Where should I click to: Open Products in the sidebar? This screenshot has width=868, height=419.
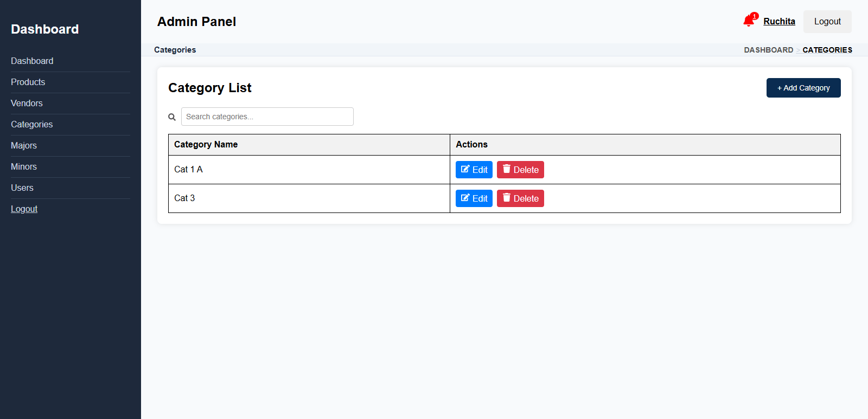pos(28,82)
